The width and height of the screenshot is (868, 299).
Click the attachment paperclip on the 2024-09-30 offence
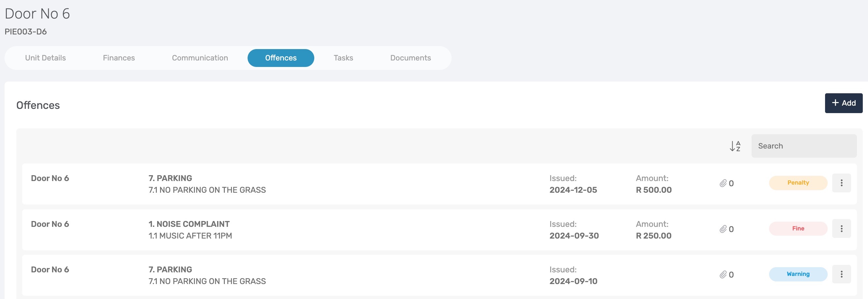click(723, 229)
